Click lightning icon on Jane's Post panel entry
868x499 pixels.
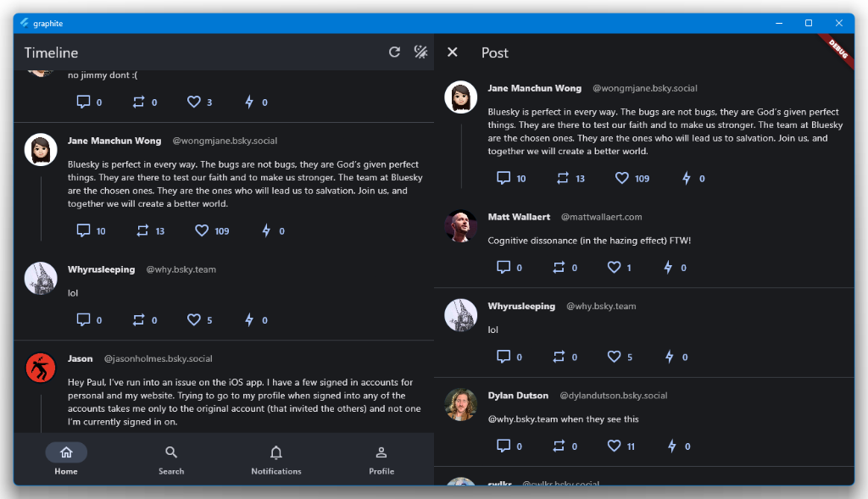tap(687, 178)
